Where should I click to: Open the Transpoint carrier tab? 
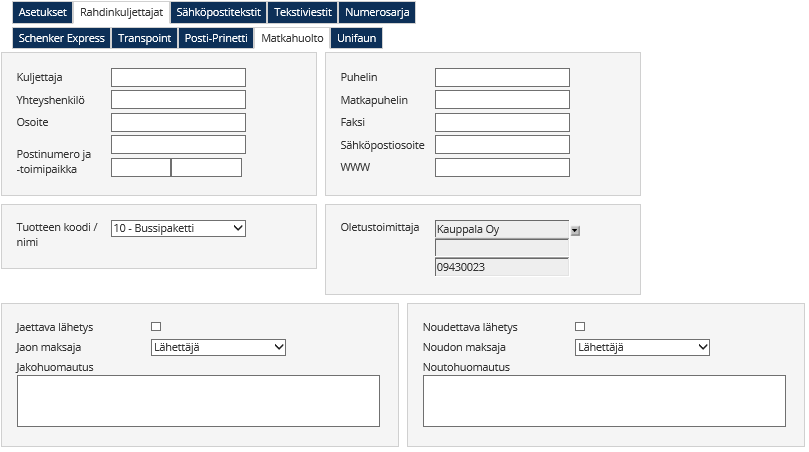[145, 38]
